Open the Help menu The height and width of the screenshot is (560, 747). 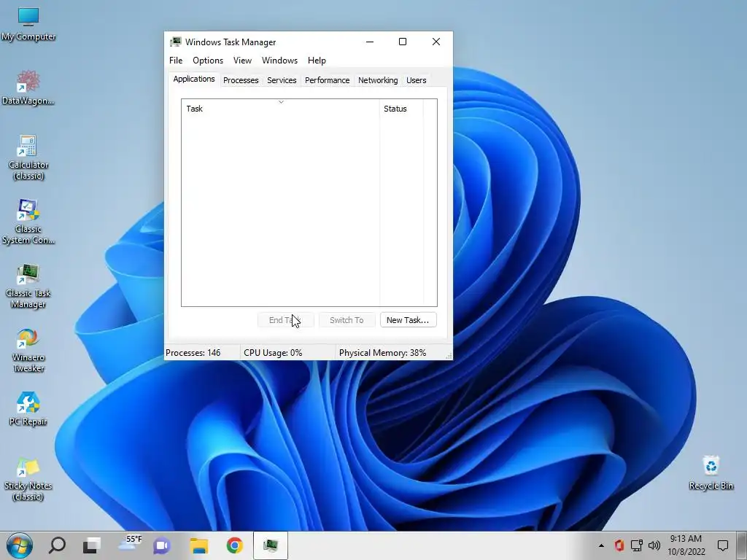tap(317, 61)
